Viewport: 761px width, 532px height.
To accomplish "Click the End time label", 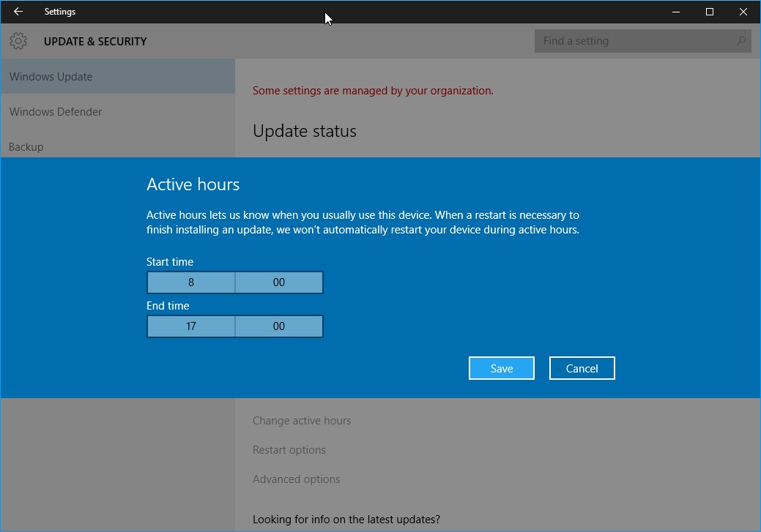I will point(168,306).
